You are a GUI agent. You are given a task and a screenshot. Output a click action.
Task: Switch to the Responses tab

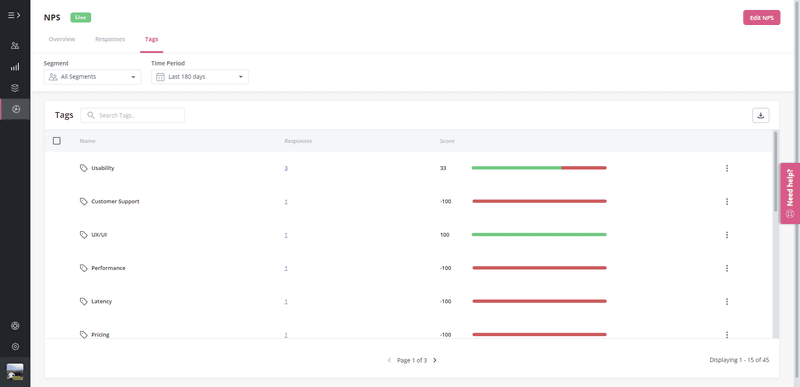coord(110,39)
